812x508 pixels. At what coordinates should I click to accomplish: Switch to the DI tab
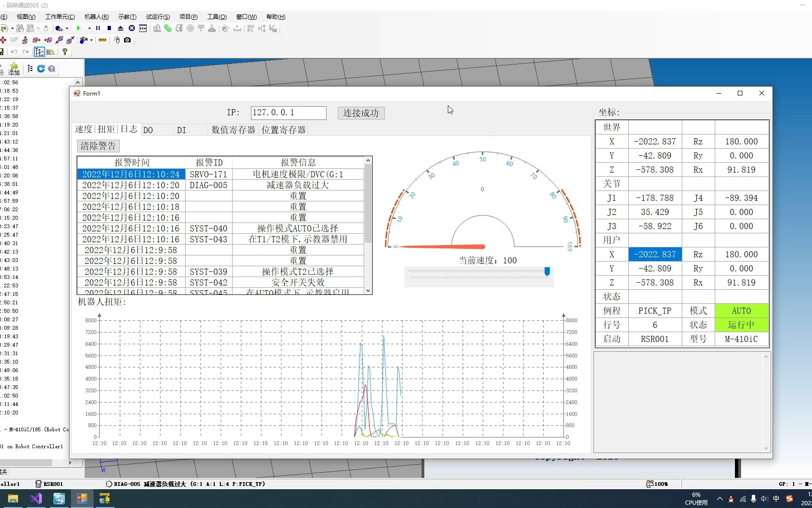pyautogui.click(x=191, y=130)
